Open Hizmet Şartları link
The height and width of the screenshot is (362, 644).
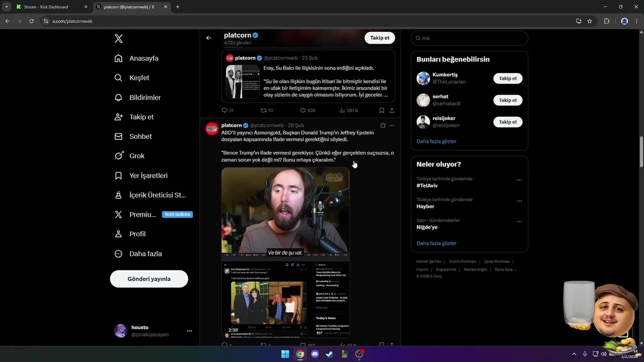click(429, 262)
